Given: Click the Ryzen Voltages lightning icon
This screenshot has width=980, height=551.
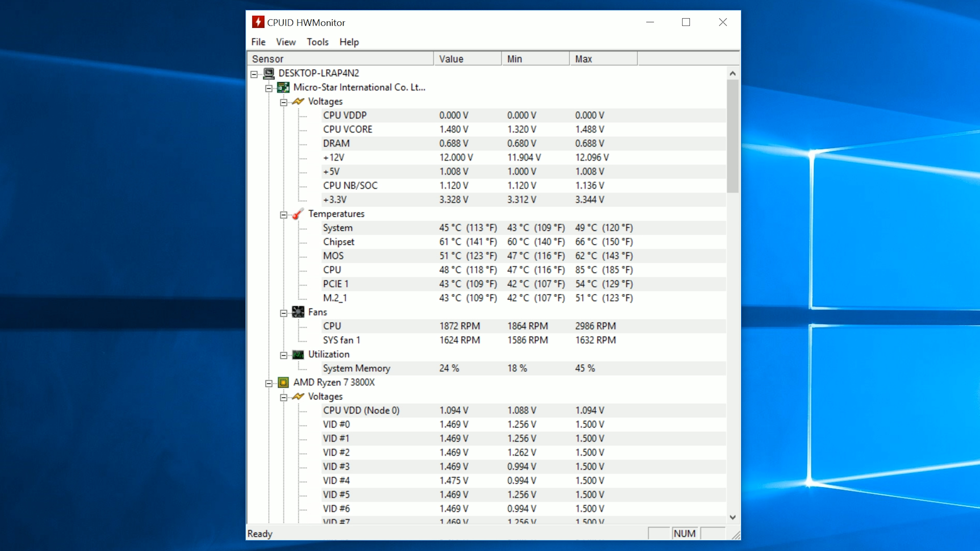Looking at the screenshot, I should [x=298, y=396].
